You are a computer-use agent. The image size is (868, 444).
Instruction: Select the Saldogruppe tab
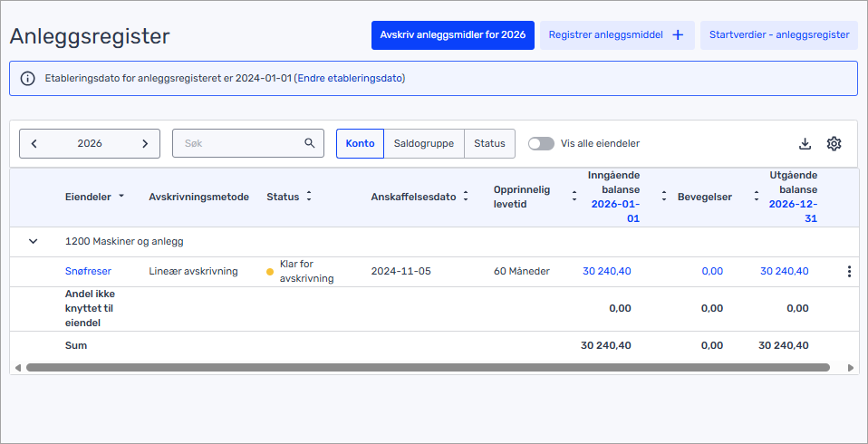[x=423, y=143]
